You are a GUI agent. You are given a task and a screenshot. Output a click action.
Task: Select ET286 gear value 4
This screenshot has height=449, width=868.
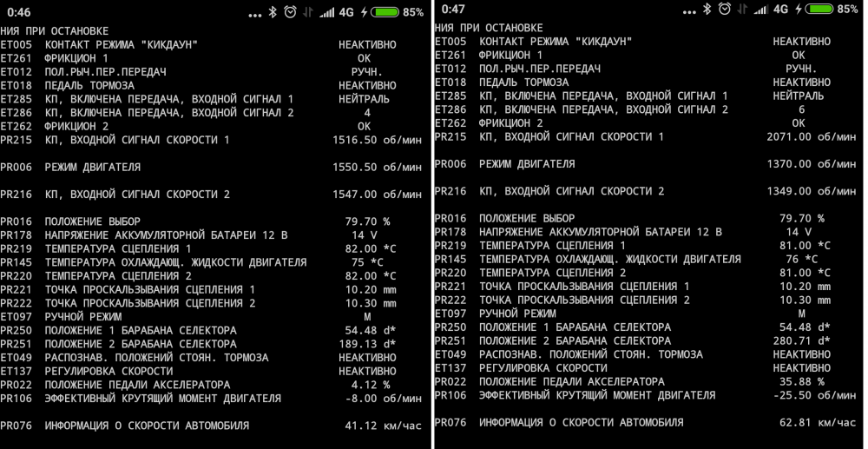tap(367, 113)
